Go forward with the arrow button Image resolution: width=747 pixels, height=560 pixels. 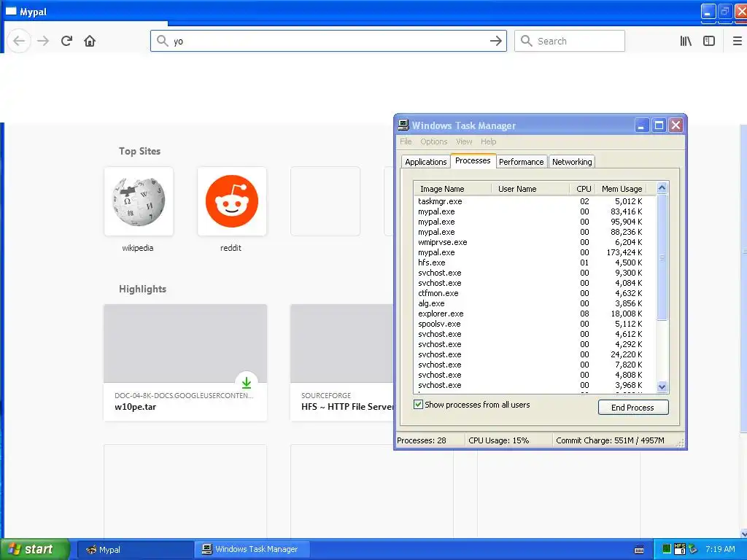tap(43, 41)
